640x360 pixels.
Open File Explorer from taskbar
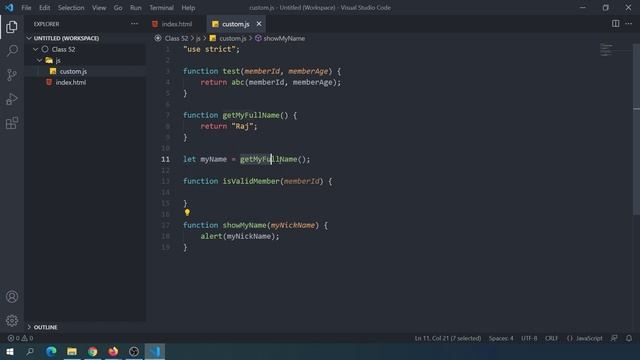(72, 351)
